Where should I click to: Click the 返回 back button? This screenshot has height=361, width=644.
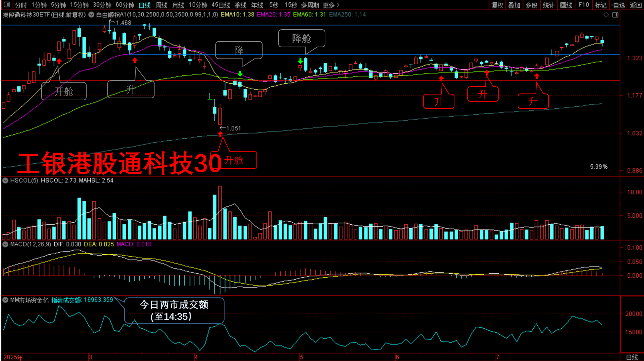coord(636,5)
